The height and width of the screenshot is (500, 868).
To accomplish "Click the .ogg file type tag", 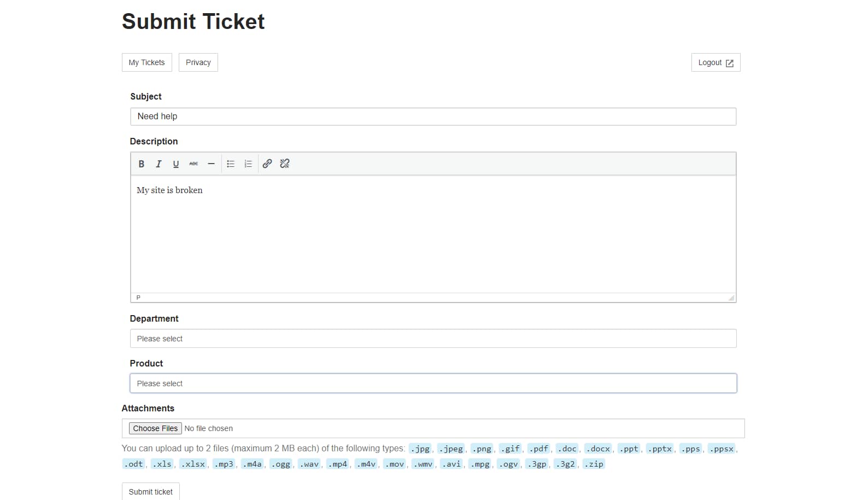I will click(281, 464).
